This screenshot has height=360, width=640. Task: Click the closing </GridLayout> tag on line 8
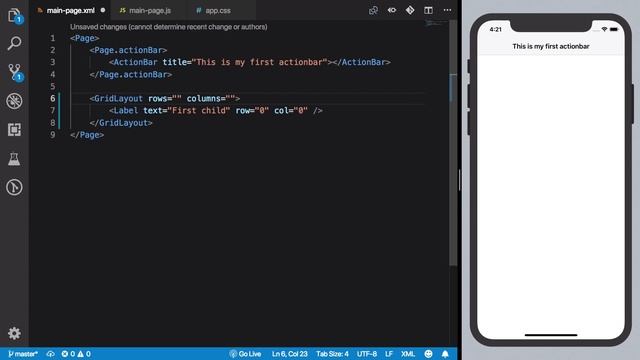121,123
